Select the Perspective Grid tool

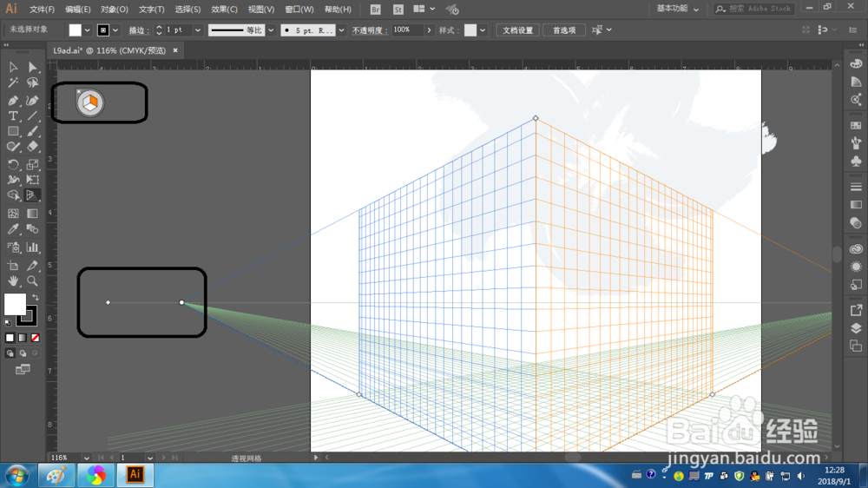point(32,195)
